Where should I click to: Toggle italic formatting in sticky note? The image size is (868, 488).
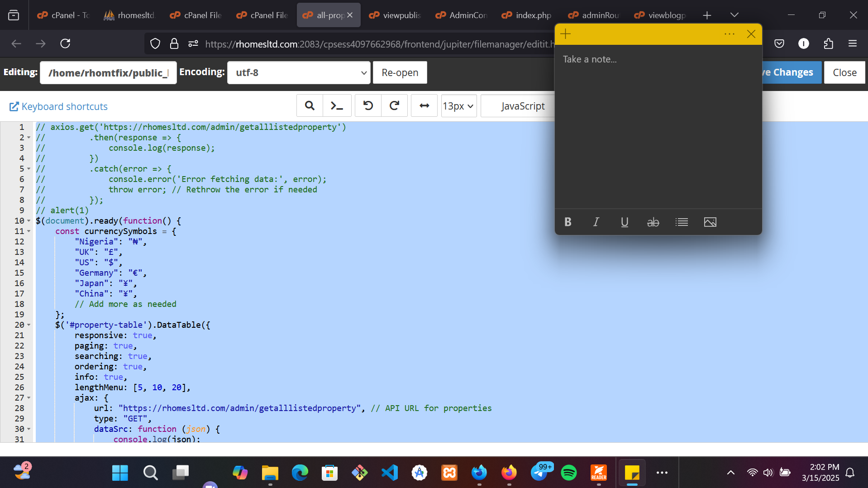(596, 222)
